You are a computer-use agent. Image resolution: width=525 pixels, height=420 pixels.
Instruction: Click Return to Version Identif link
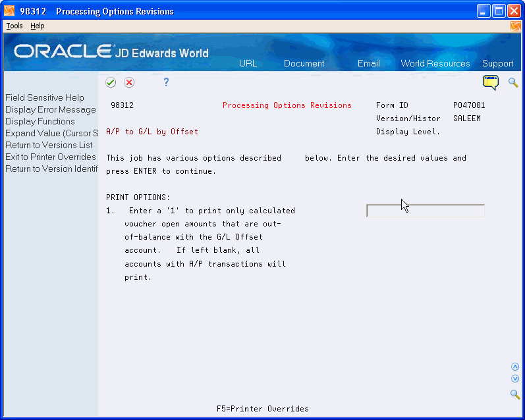[x=51, y=169]
